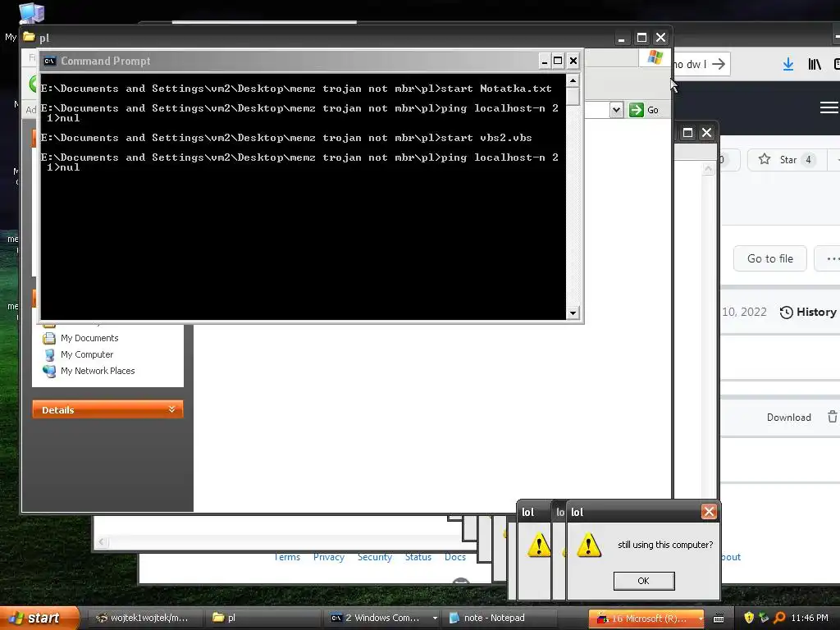Open the browser library icon
The image size is (840, 630).
815,64
